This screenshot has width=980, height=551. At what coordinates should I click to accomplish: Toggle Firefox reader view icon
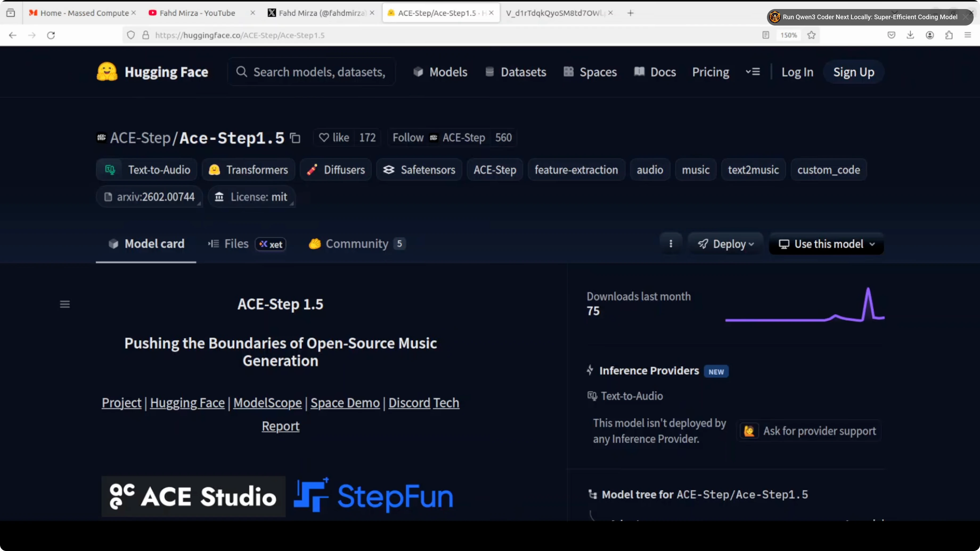[x=766, y=35]
